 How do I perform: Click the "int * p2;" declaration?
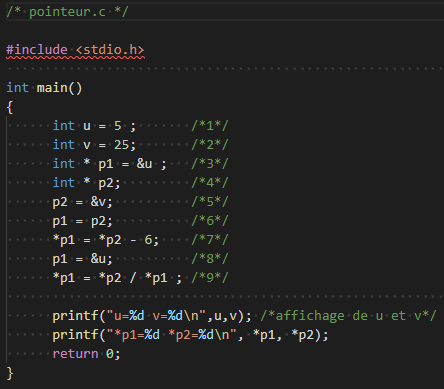87,183
